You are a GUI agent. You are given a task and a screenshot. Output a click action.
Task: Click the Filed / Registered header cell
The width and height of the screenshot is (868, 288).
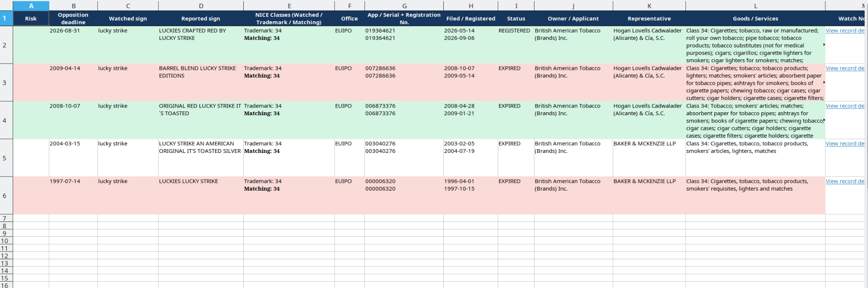pyautogui.click(x=471, y=19)
